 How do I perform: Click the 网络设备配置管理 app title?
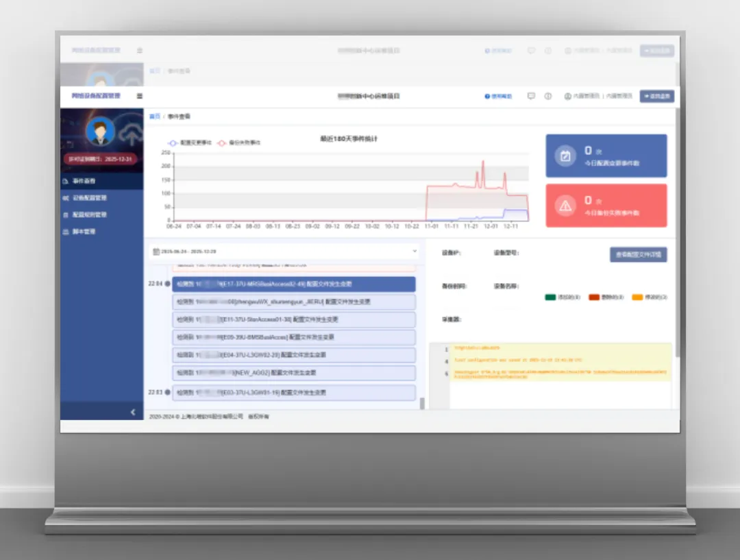pos(97,96)
